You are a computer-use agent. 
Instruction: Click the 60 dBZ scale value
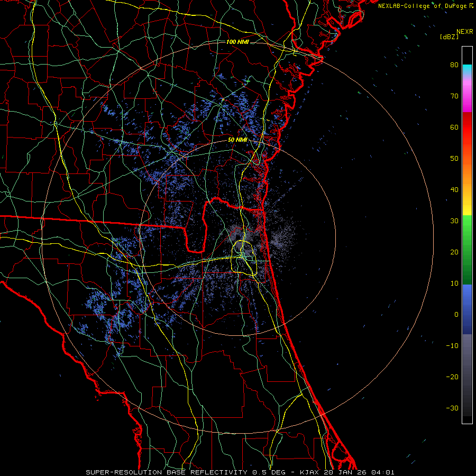pyautogui.click(x=454, y=127)
